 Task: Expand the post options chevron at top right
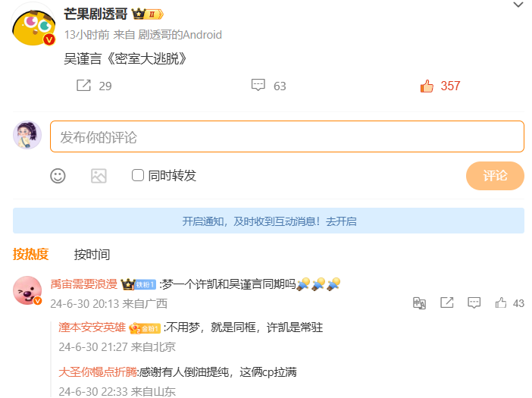518,5
